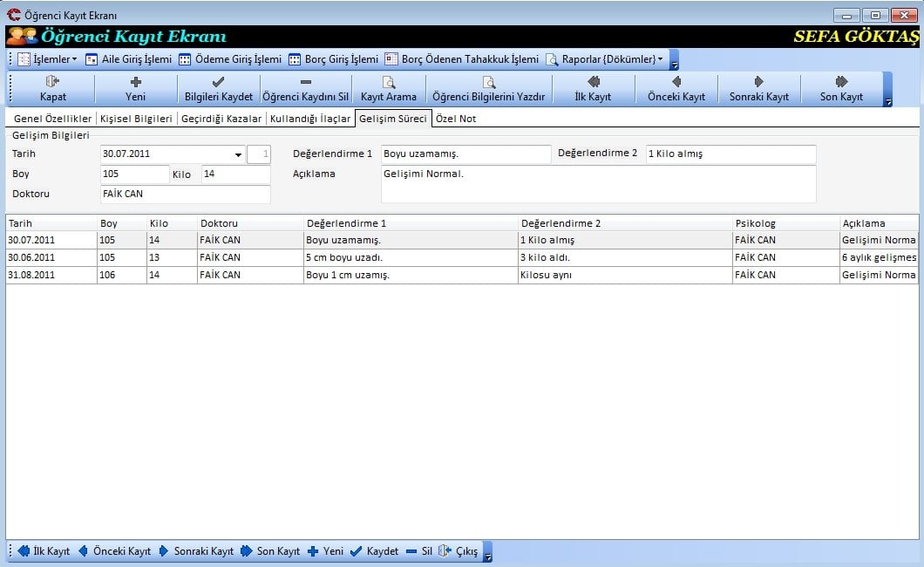Jump to Son Kayıt in top toolbar
The width and height of the screenshot is (924, 567).
coord(840,82)
